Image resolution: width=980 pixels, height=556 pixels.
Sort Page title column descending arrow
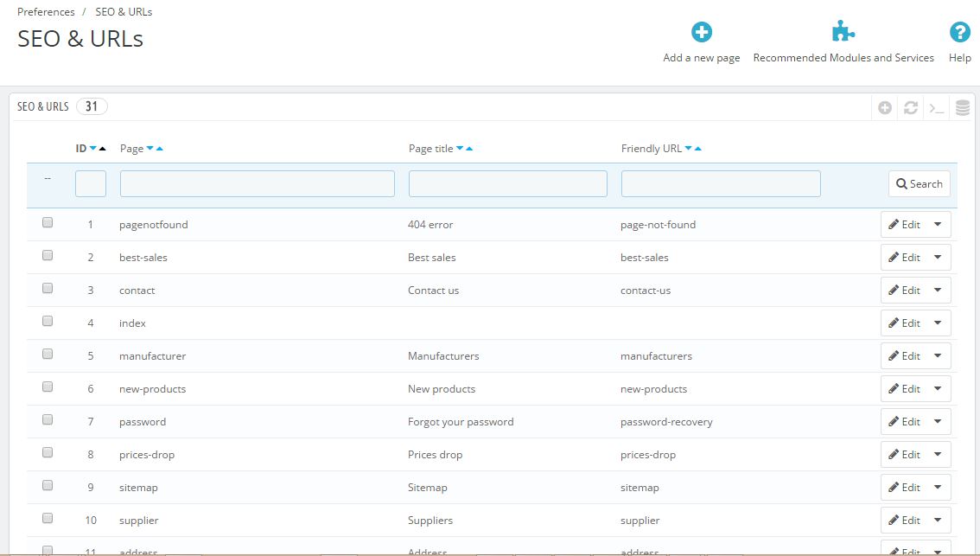tap(460, 148)
